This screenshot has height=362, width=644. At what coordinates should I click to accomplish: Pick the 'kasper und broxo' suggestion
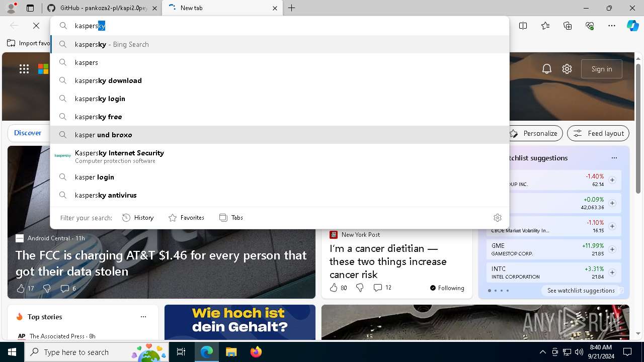click(x=280, y=135)
